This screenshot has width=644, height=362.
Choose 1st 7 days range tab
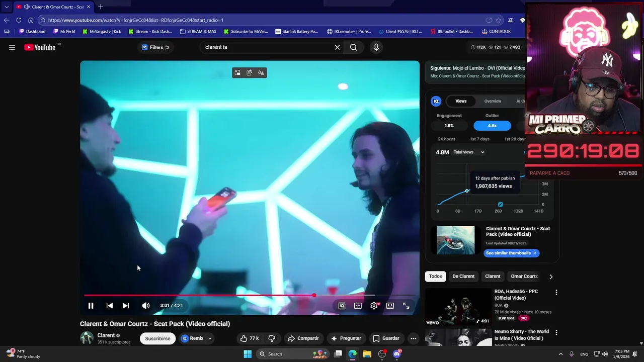[479, 139]
